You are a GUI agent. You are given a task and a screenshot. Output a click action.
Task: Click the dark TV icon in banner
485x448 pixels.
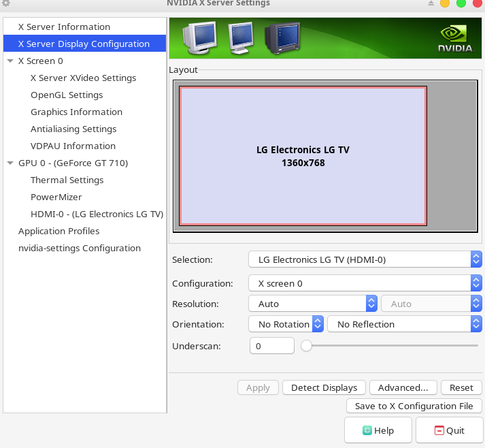click(282, 37)
